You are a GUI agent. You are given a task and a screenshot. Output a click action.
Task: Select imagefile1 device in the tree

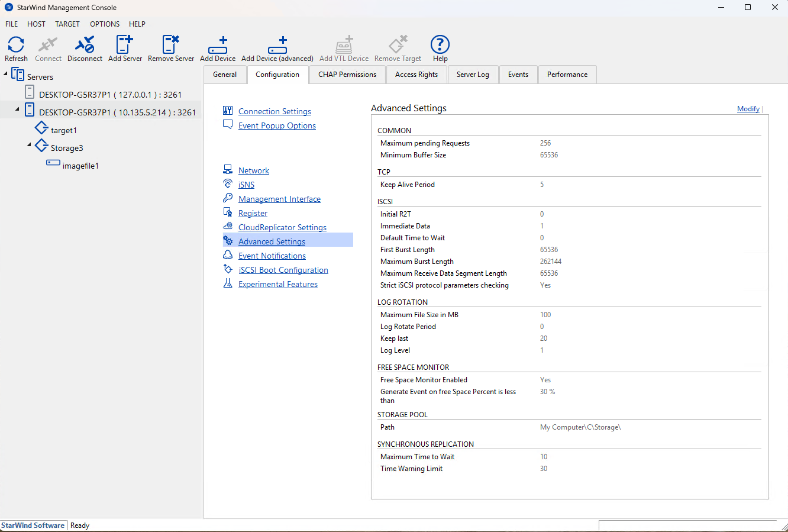(80, 166)
